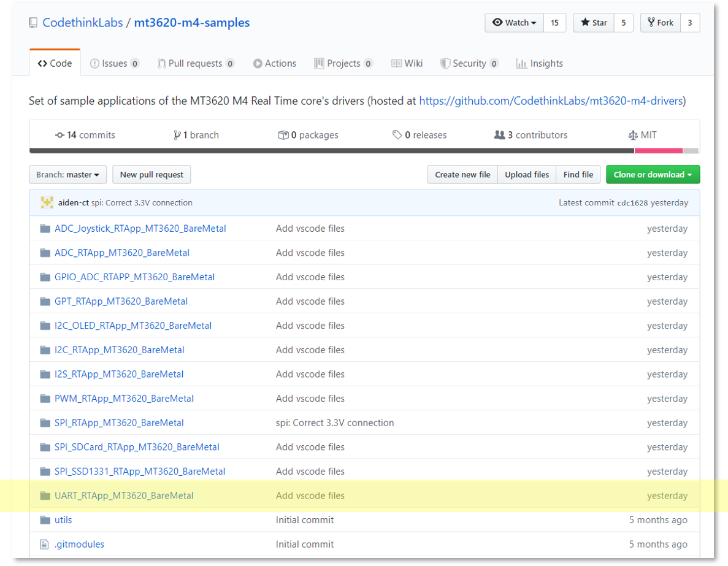
Task: Open the I2C_RTApp_MT3620_BareMetal folder
Action: pyautogui.click(x=120, y=350)
